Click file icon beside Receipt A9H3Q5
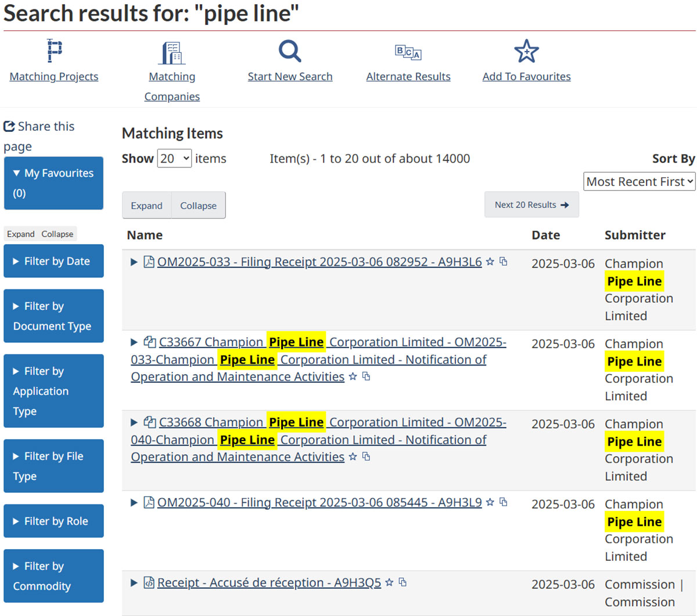Viewport: 697px width, 616px height. [149, 583]
